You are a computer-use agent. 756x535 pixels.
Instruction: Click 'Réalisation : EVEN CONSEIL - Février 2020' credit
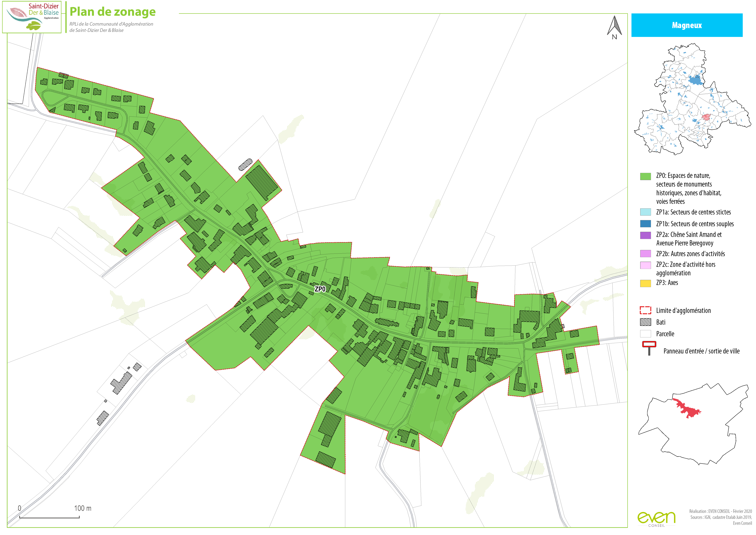click(720, 511)
